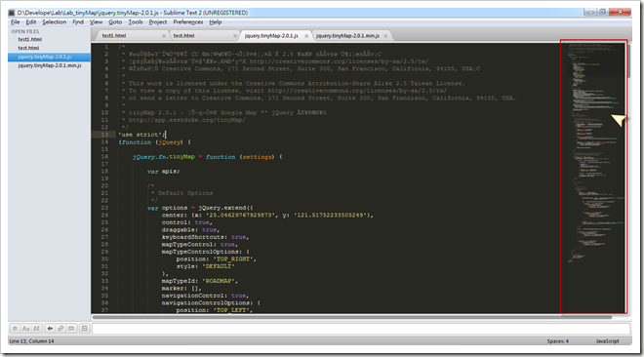This screenshot has height=357, width=644.
Task: Click Line 13, Column 14 status text
Action: coord(31,341)
